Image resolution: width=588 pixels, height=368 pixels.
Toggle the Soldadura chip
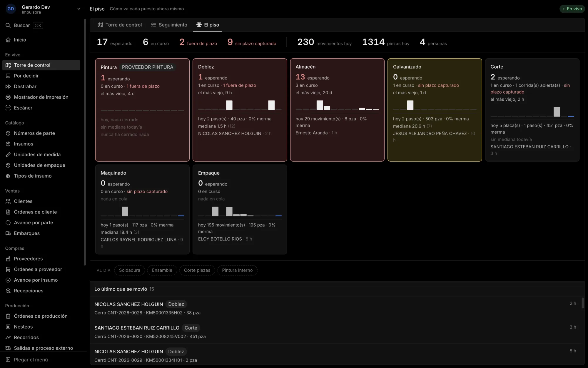click(129, 270)
